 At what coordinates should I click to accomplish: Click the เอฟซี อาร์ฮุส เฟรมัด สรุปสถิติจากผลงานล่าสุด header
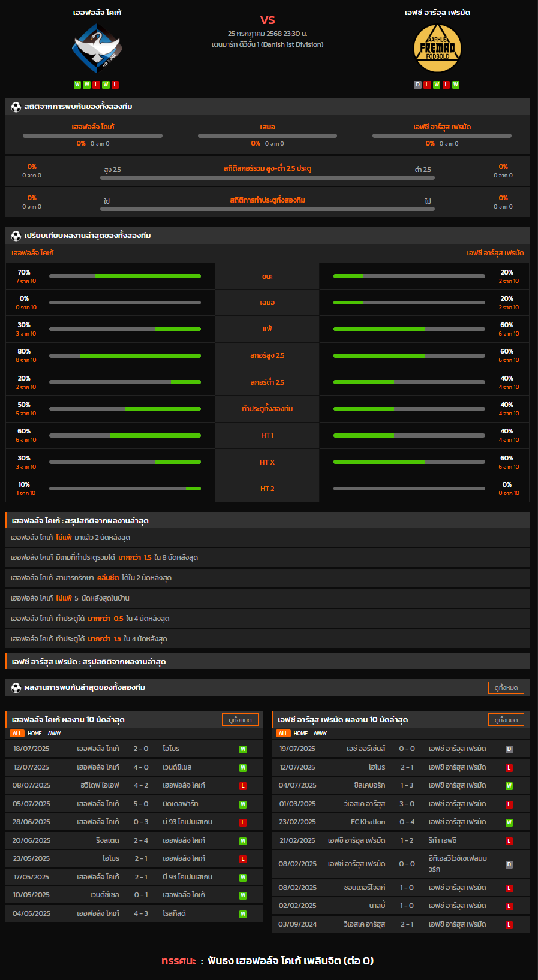pos(268,661)
